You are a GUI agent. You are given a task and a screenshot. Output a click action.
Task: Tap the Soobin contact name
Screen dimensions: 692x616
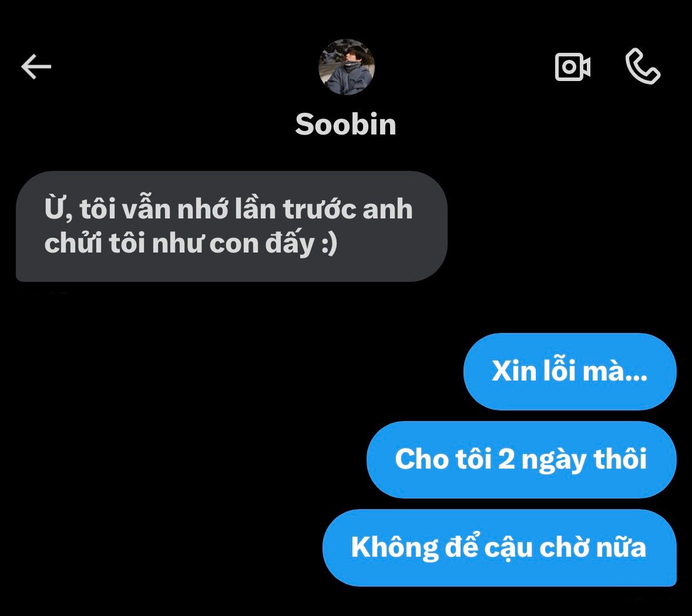click(x=345, y=124)
